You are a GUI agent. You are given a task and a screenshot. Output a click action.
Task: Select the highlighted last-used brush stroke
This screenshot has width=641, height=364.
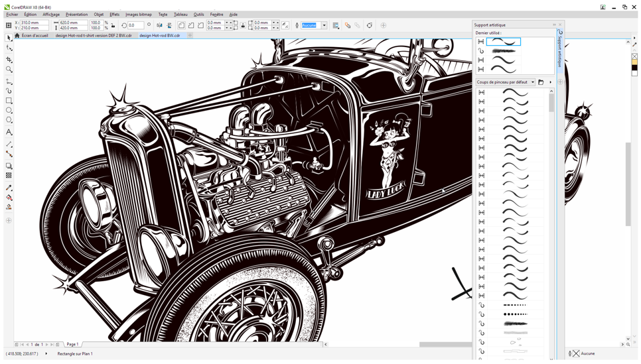coord(504,42)
